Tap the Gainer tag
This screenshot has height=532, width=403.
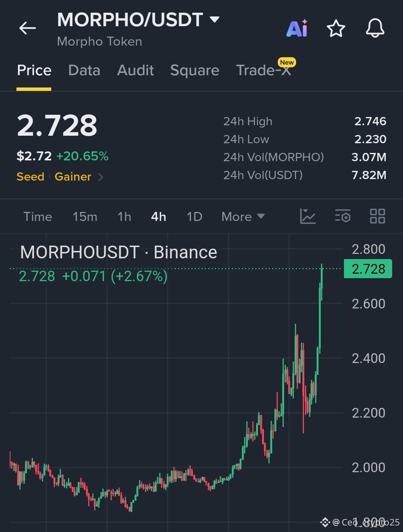pyautogui.click(x=73, y=176)
